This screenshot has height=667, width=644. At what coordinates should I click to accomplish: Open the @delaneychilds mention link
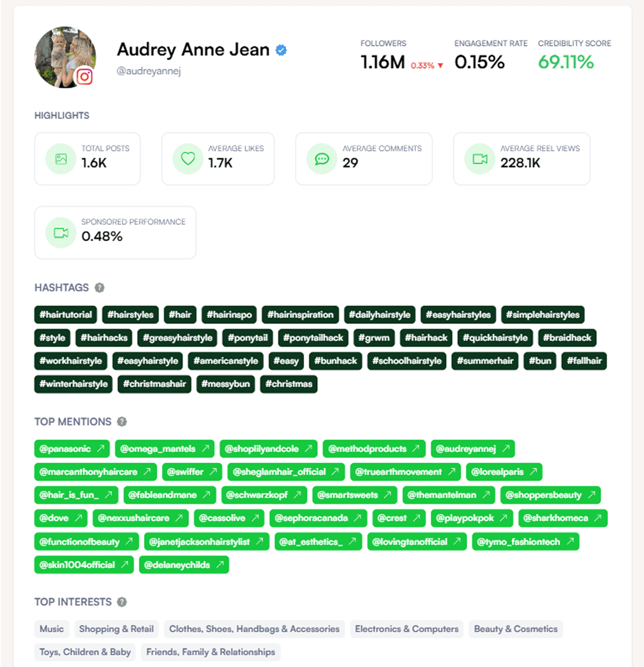point(184,565)
